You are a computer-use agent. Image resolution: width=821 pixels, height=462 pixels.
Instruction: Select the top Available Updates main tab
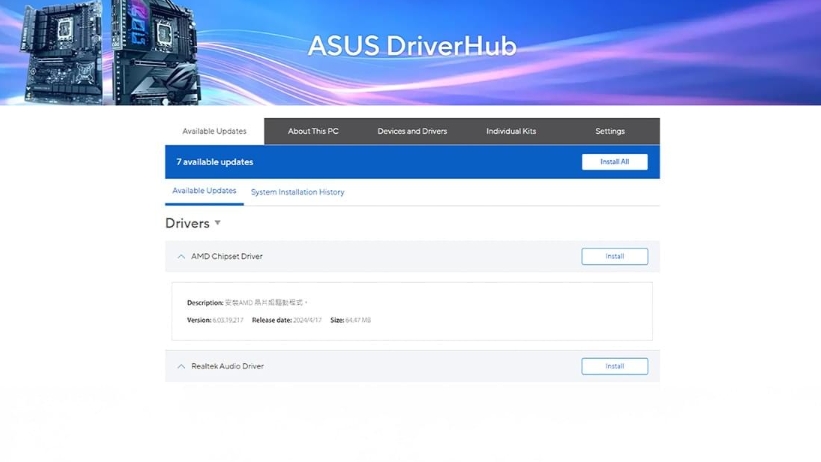214,131
